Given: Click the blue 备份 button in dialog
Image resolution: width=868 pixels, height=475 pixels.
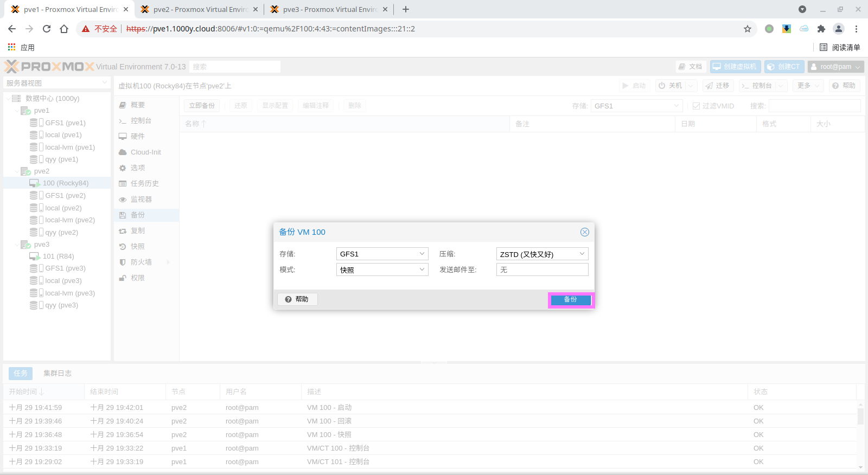Looking at the screenshot, I should 571,300.
